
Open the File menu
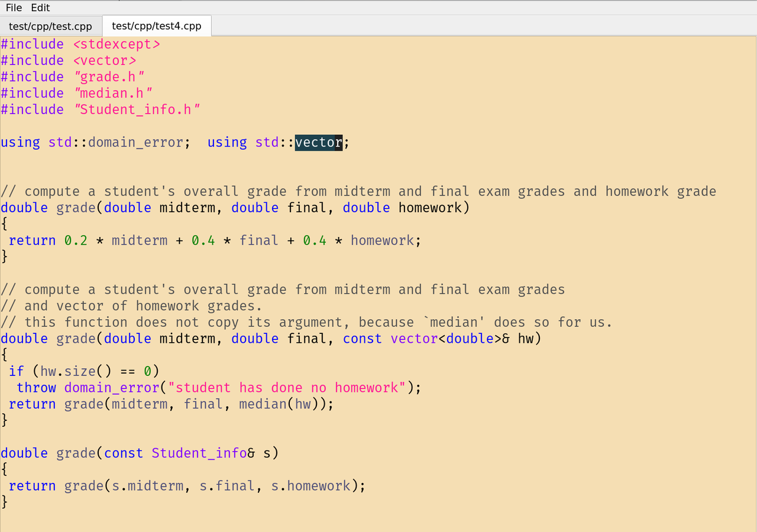click(x=14, y=8)
